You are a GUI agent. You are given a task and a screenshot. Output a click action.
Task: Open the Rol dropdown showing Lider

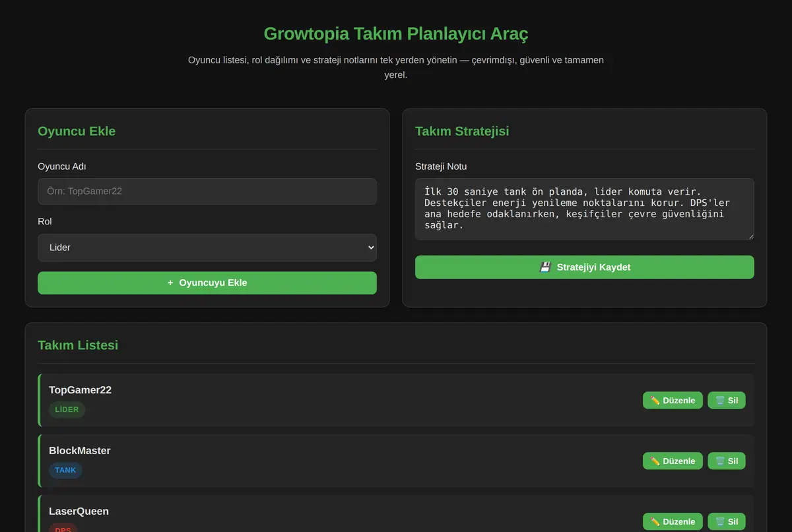pyautogui.click(x=207, y=248)
